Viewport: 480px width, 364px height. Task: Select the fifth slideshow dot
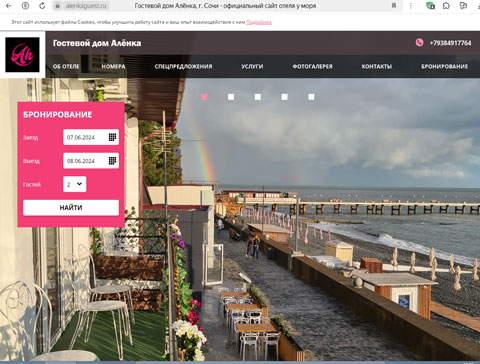coord(311,97)
